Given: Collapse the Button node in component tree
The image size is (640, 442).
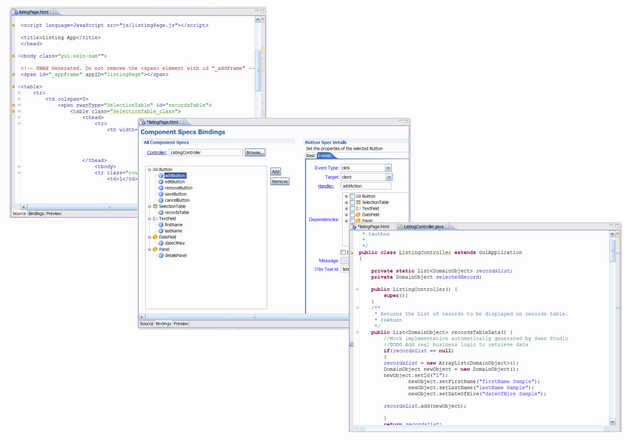Looking at the screenshot, I should click(x=149, y=169).
